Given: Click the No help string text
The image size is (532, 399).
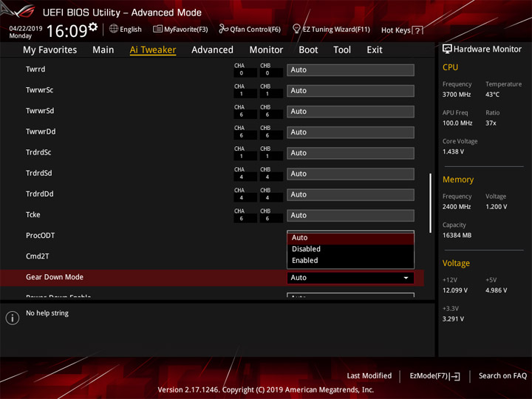Looking at the screenshot, I should [x=47, y=313].
